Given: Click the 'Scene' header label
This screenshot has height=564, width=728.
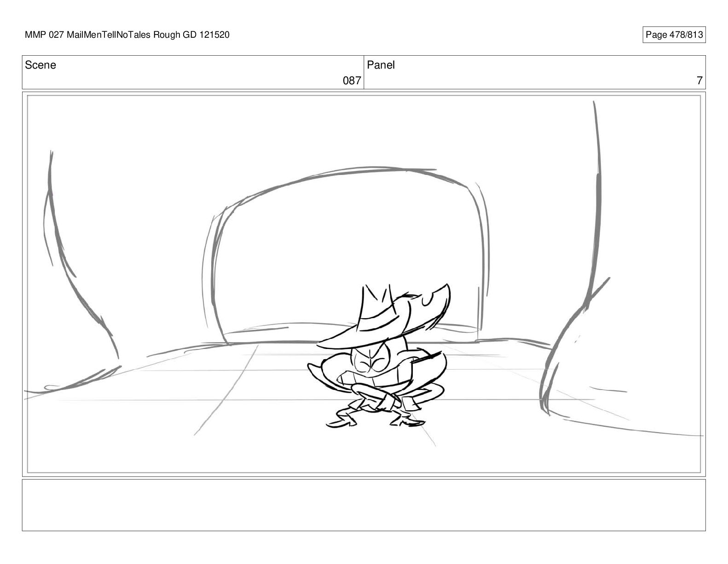Looking at the screenshot, I should click(x=40, y=65).
